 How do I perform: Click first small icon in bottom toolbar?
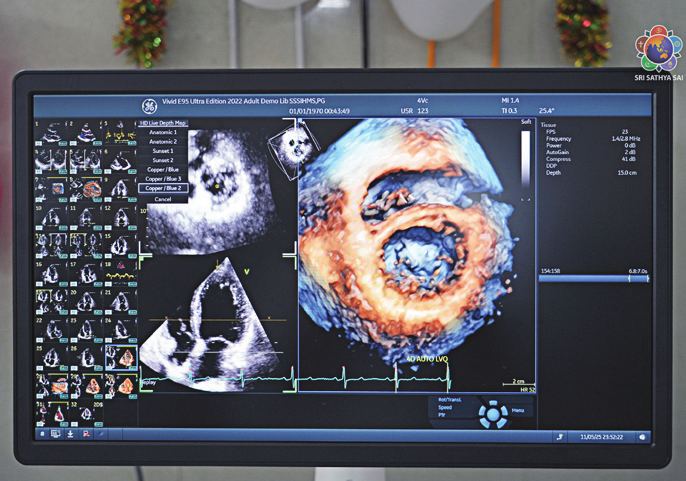coord(42,434)
